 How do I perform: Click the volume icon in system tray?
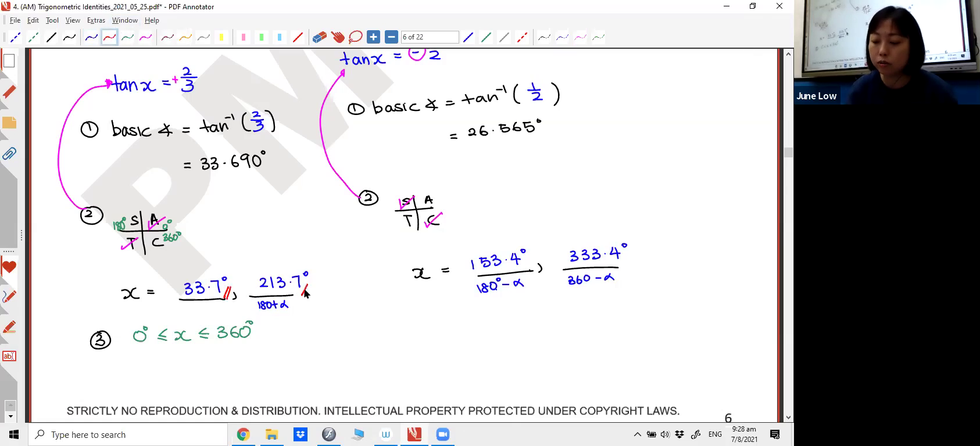pos(665,434)
